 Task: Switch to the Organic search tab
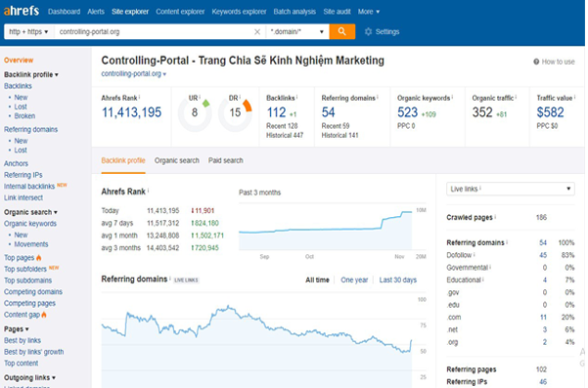point(177,160)
